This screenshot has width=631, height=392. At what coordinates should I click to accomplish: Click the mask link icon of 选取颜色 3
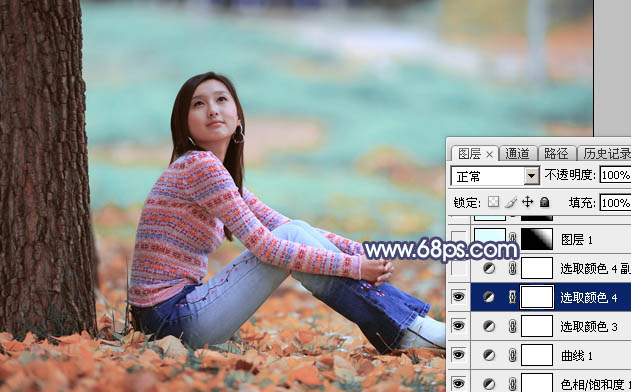coord(512,326)
